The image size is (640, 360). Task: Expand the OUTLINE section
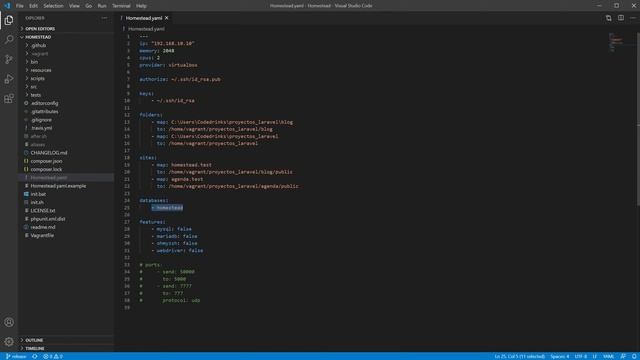coord(34,340)
